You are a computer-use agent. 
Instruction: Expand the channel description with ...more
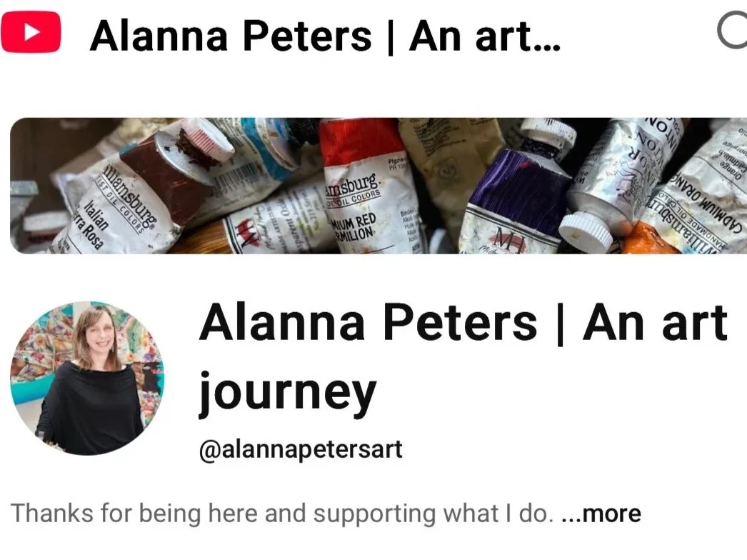[602, 514]
